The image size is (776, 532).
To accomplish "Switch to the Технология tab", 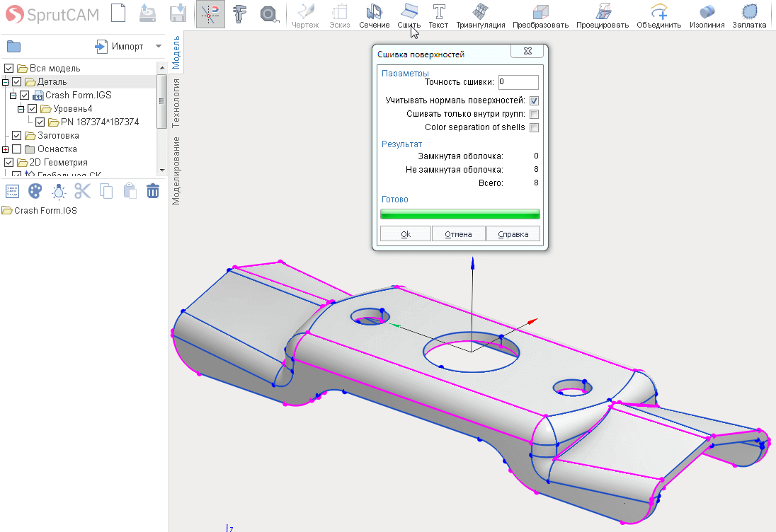I will coord(176,103).
